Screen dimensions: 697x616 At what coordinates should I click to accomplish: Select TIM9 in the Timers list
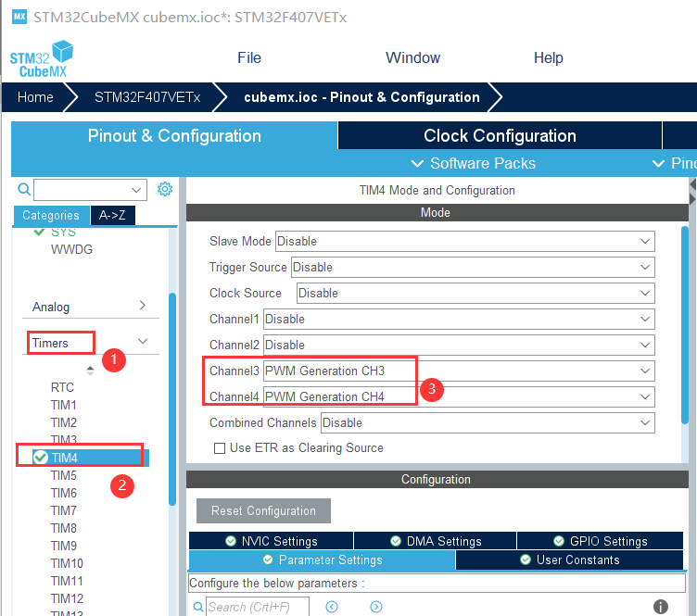[64, 546]
